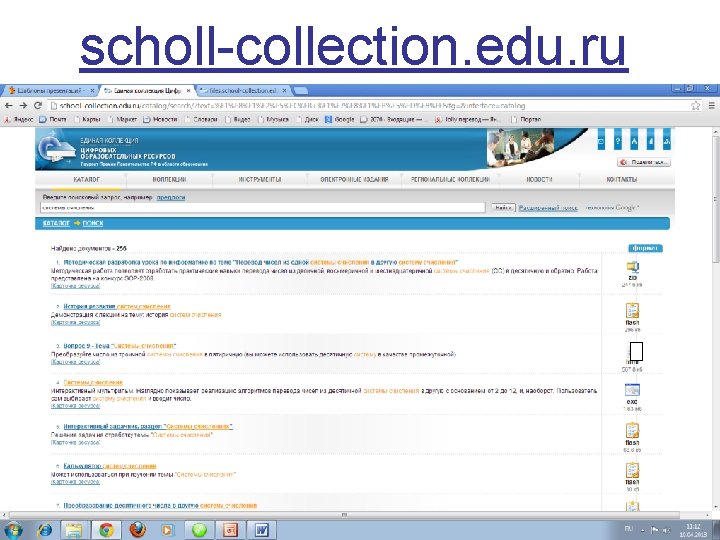720x540 pixels.
Task: Open result 7 Преобразование десятичного числа link
Action: [x=160, y=506]
